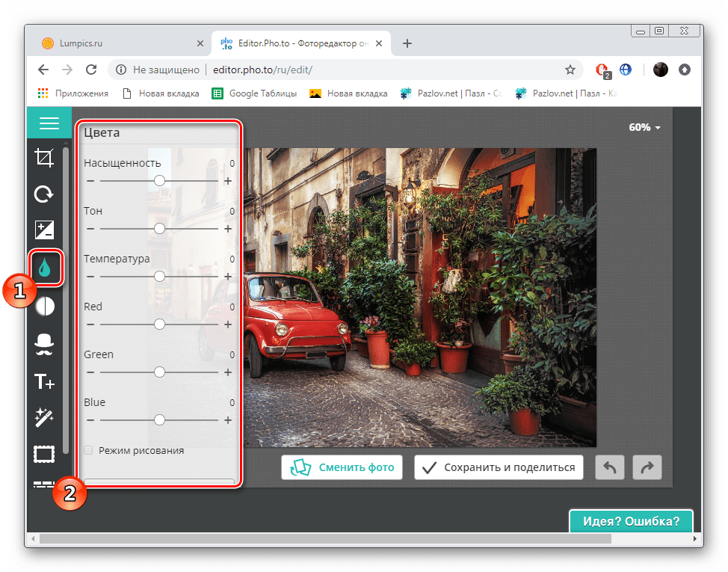Enable the Режим рисования checkbox
This screenshot has width=728, height=572.
coord(88,450)
